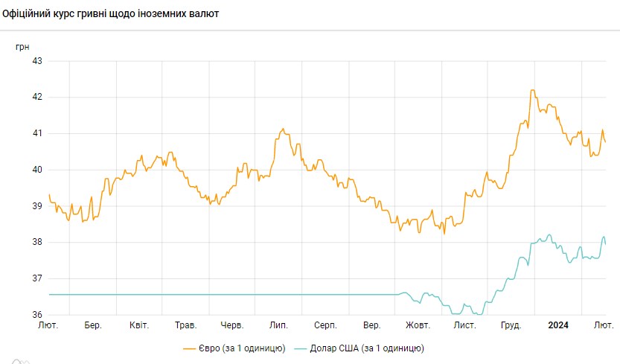Select the bold 2024 label on x-axis
Image resolution: width=620 pixels, height=364 pixels.
tap(558, 325)
